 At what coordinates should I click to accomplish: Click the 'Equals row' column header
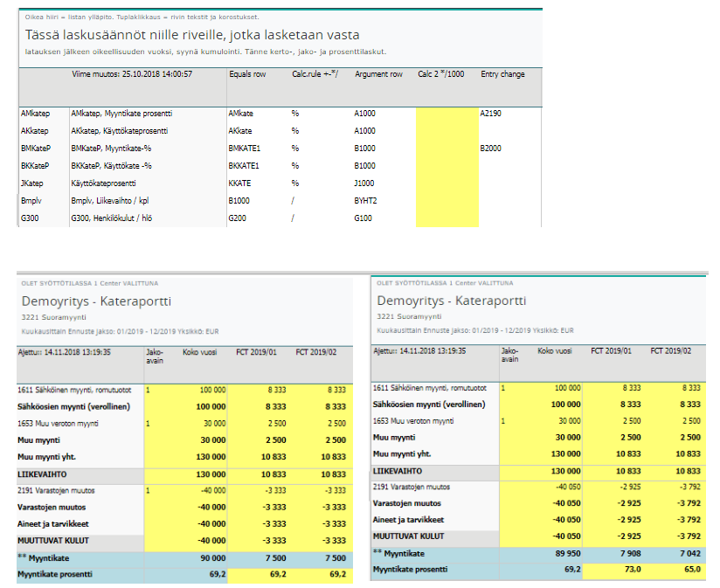246,75
